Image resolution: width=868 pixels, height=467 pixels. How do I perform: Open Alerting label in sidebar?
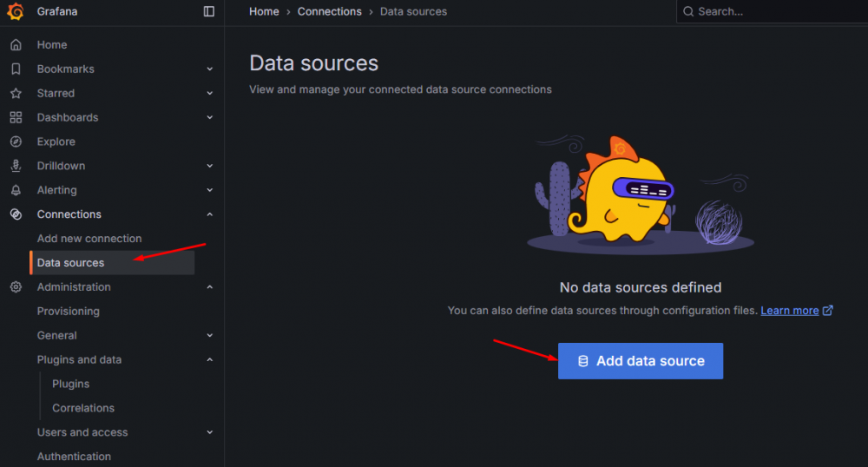tap(56, 190)
